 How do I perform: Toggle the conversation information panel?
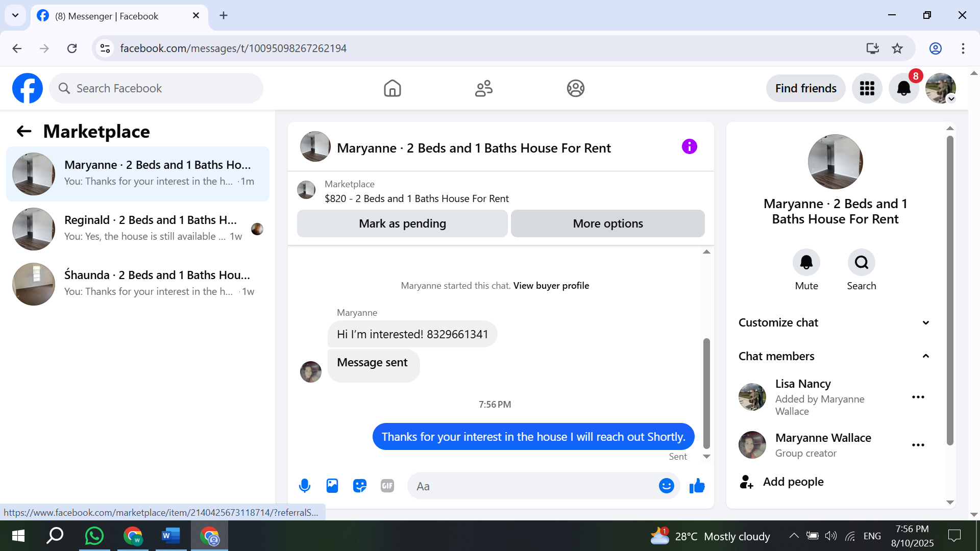[689, 147]
